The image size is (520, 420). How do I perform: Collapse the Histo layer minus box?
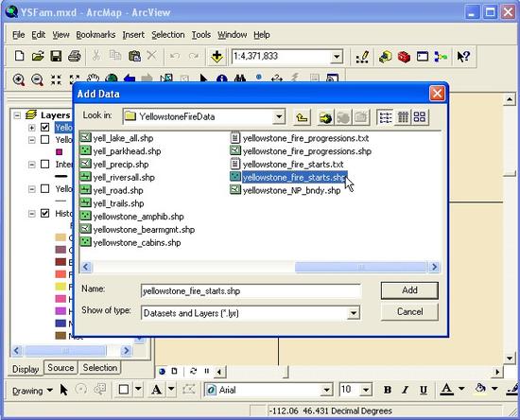pyautogui.click(x=31, y=214)
